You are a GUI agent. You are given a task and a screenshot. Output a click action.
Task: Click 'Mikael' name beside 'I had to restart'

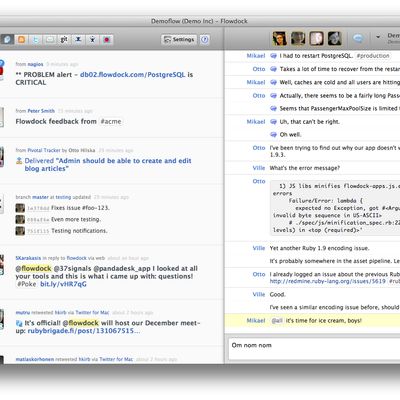(x=256, y=56)
